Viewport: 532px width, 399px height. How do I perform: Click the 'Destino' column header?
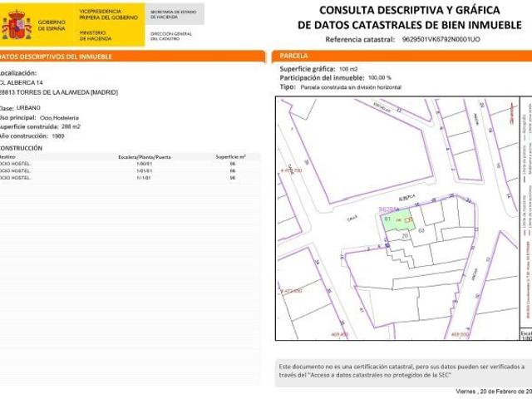[x=7, y=157]
